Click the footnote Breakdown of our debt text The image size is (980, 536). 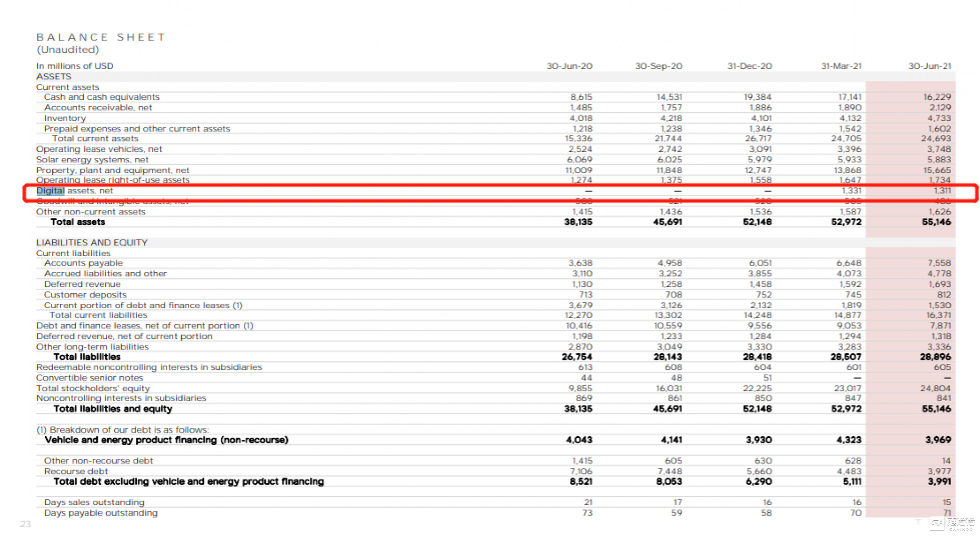pos(123,430)
